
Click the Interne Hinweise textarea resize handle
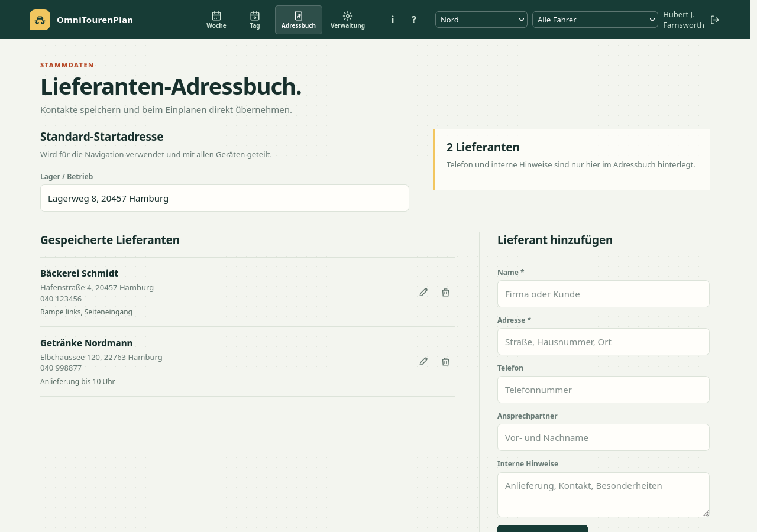click(x=706, y=513)
